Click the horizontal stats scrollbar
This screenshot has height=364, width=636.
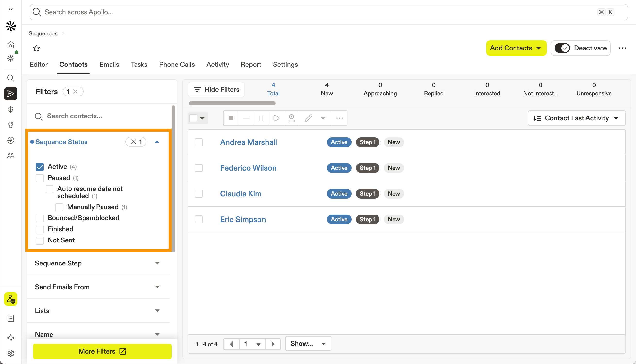coord(232,103)
